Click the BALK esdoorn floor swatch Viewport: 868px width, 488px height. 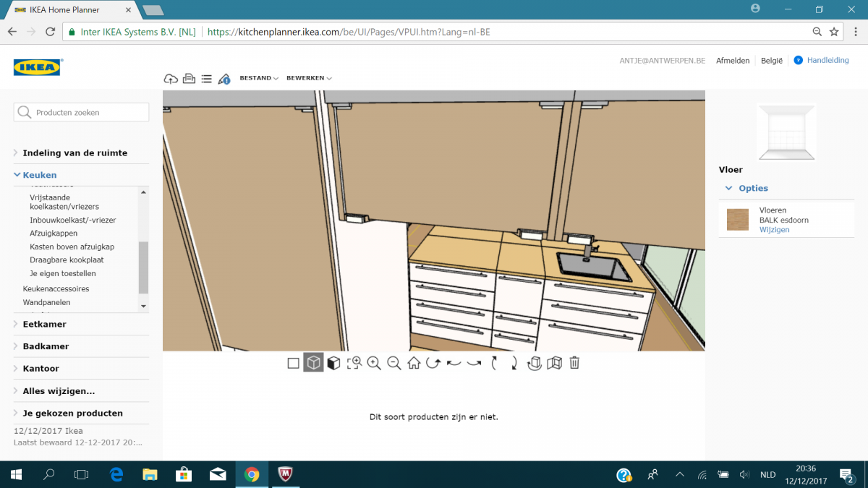coord(738,219)
